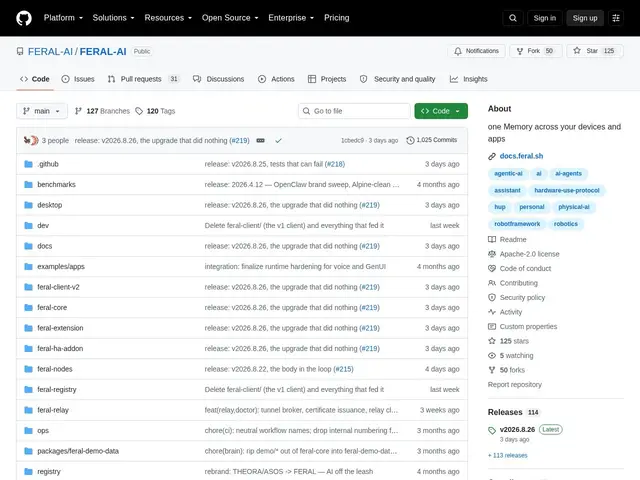Image resolution: width=640 pixels, height=480 pixels.
Task: Switch to the Actions tab
Action: coord(276,79)
